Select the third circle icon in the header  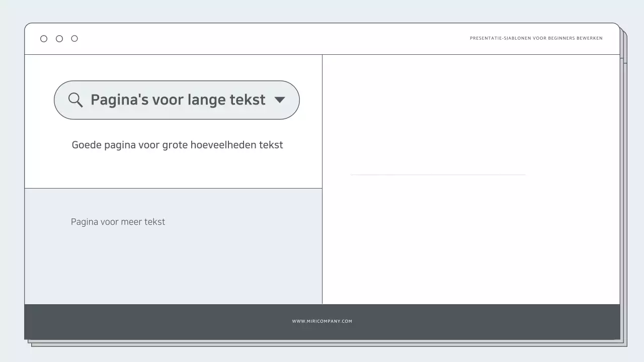point(74,38)
